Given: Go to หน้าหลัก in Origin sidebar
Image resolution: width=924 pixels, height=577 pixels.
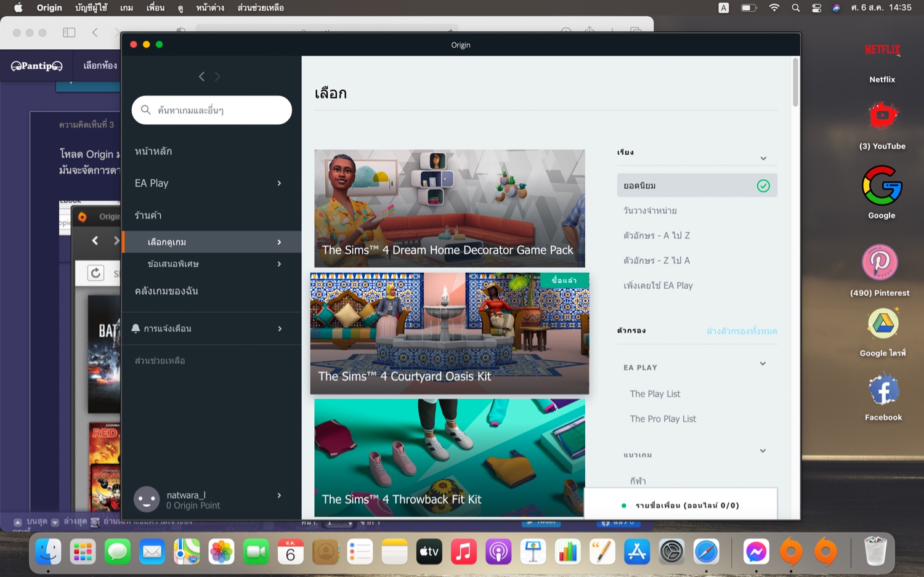Looking at the screenshot, I should point(153,151).
